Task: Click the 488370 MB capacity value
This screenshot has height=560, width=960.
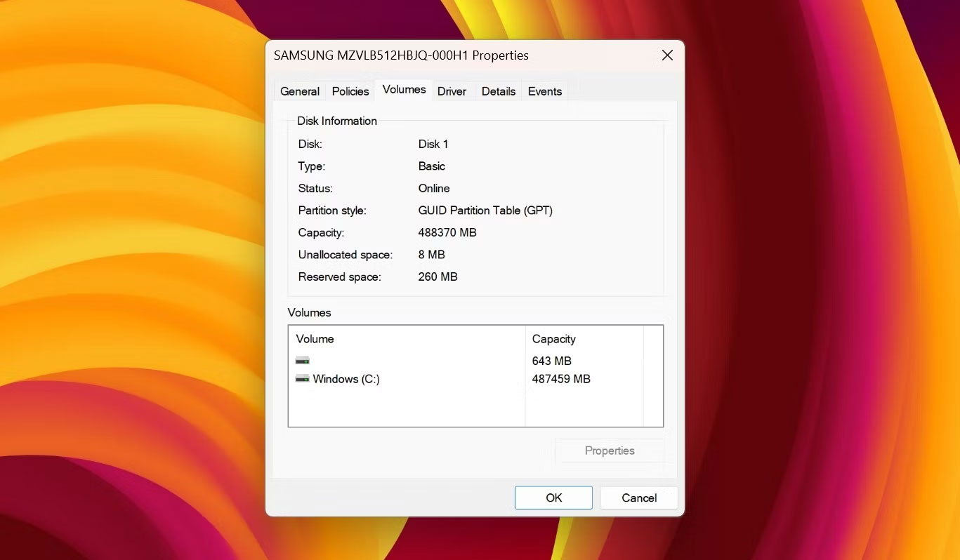Action: point(447,232)
